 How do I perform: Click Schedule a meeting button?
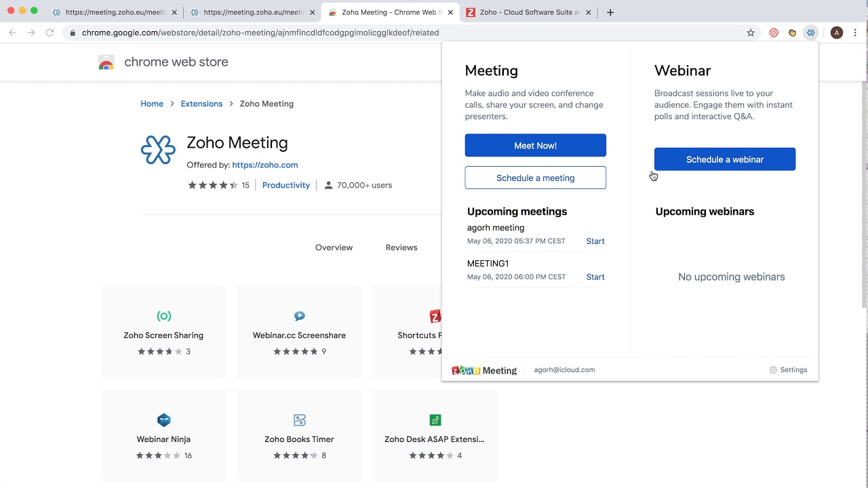click(535, 178)
